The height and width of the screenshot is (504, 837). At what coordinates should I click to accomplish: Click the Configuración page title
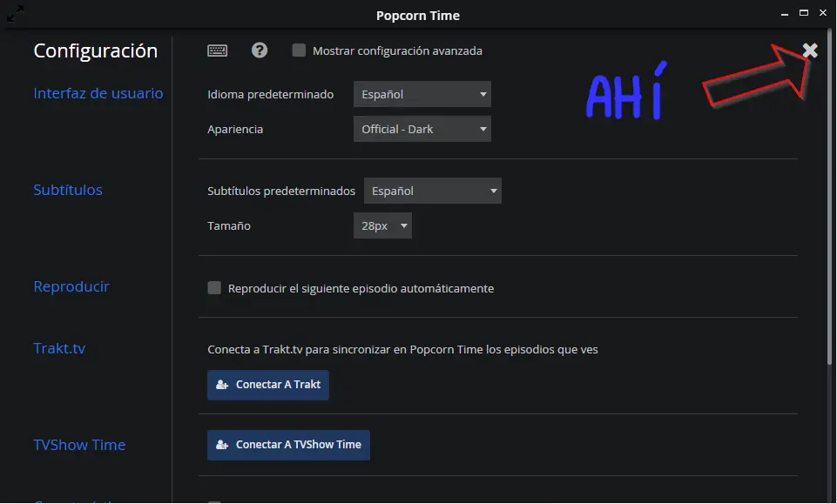pyautogui.click(x=96, y=50)
